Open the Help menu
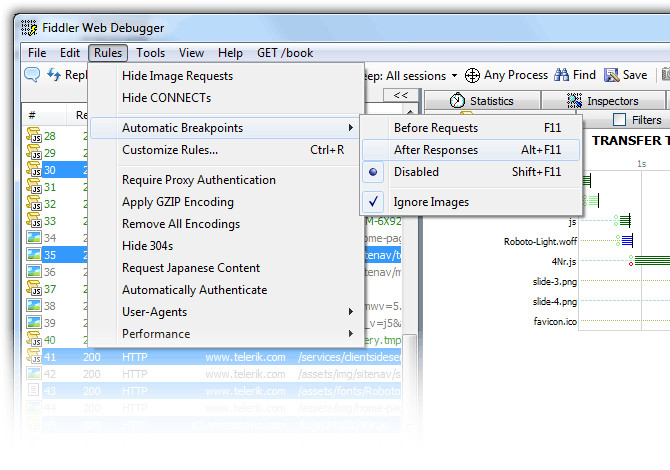Image resolution: width=670 pixels, height=470 pixels. tap(230, 53)
